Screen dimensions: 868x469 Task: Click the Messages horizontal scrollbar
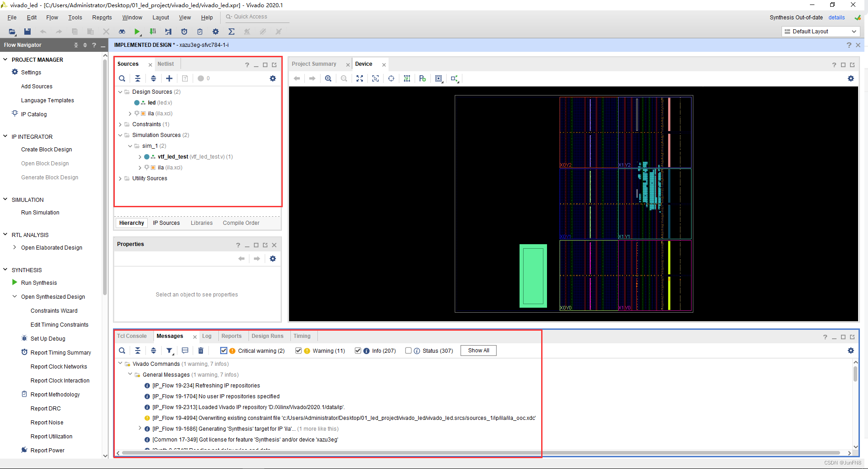[x=480, y=453]
